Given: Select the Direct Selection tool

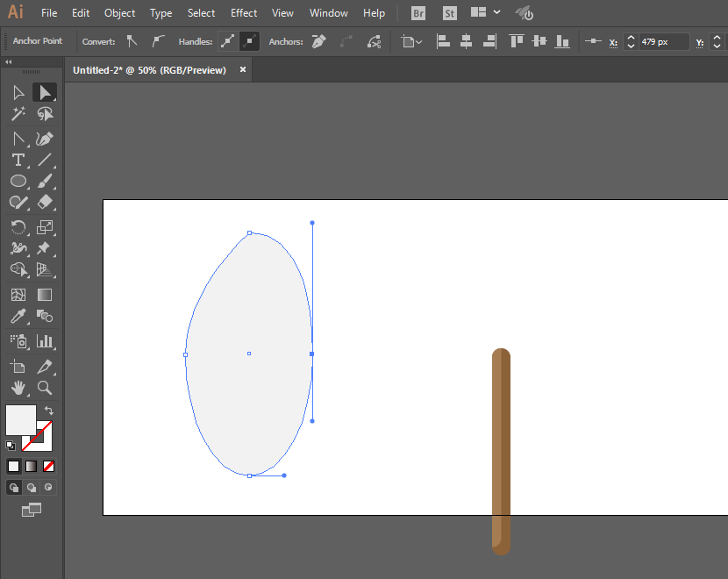Looking at the screenshot, I should [x=44, y=92].
